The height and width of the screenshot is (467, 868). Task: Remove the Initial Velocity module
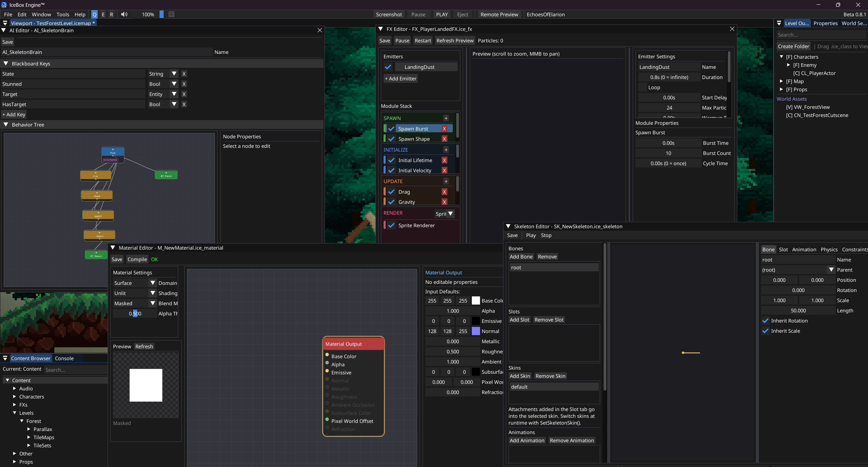tap(444, 171)
